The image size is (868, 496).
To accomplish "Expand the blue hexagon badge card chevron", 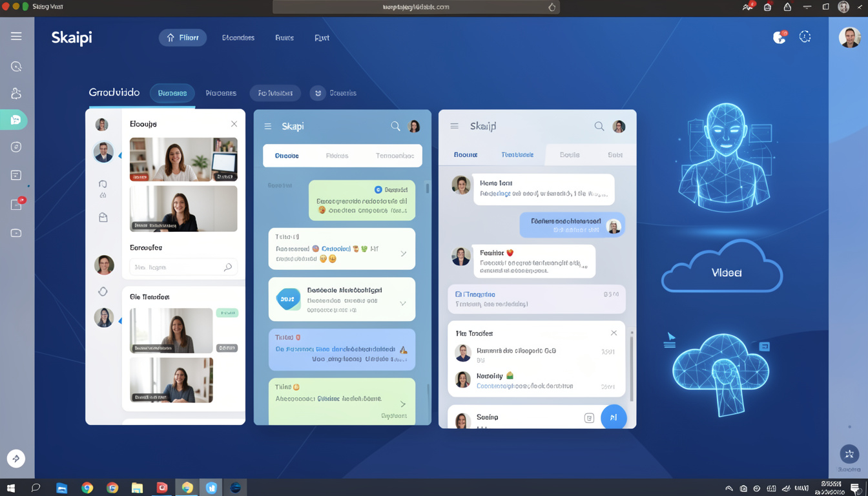I will point(403,303).
